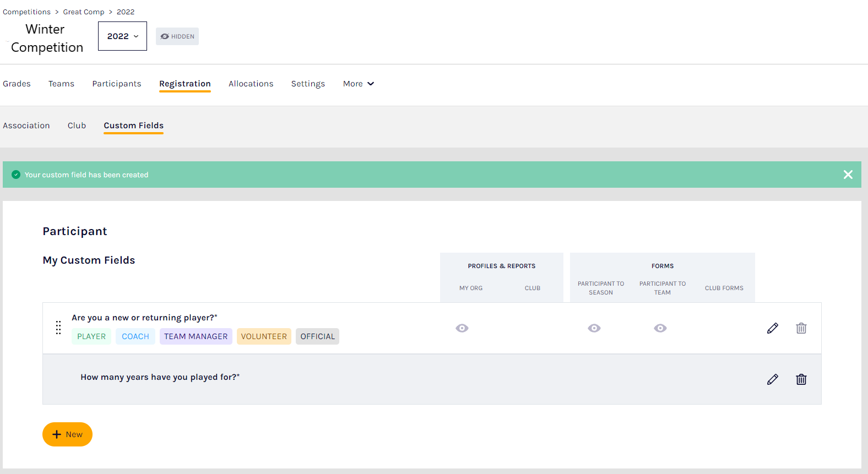Edit the new or returning player field
The height and width of the screenshot is (474, 868).
point(772,328)
